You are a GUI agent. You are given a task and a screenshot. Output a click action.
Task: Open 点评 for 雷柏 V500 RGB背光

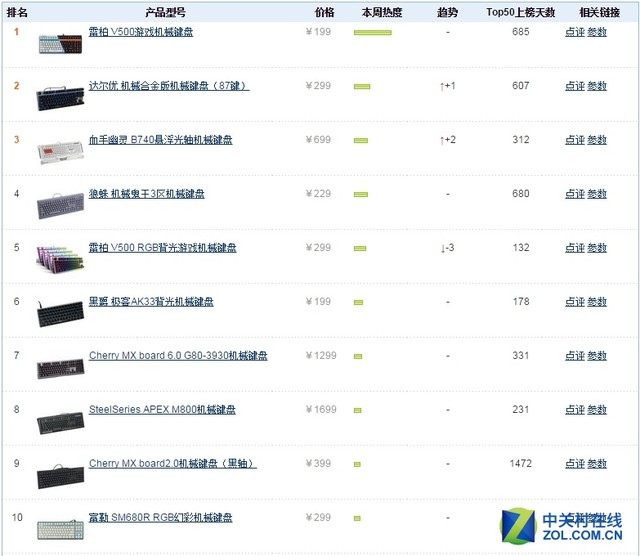(x=575, y=247)
